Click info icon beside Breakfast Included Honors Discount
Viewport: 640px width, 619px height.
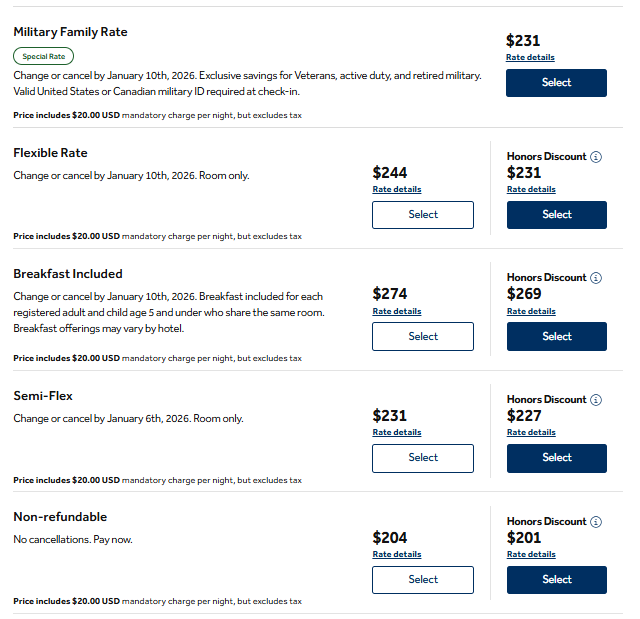click(596, 278)
